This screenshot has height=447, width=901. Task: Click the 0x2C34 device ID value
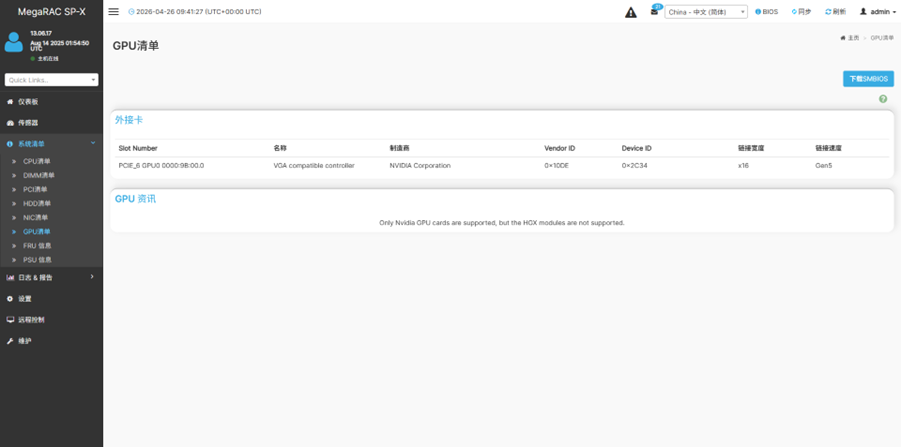click(x=634, y=165)
